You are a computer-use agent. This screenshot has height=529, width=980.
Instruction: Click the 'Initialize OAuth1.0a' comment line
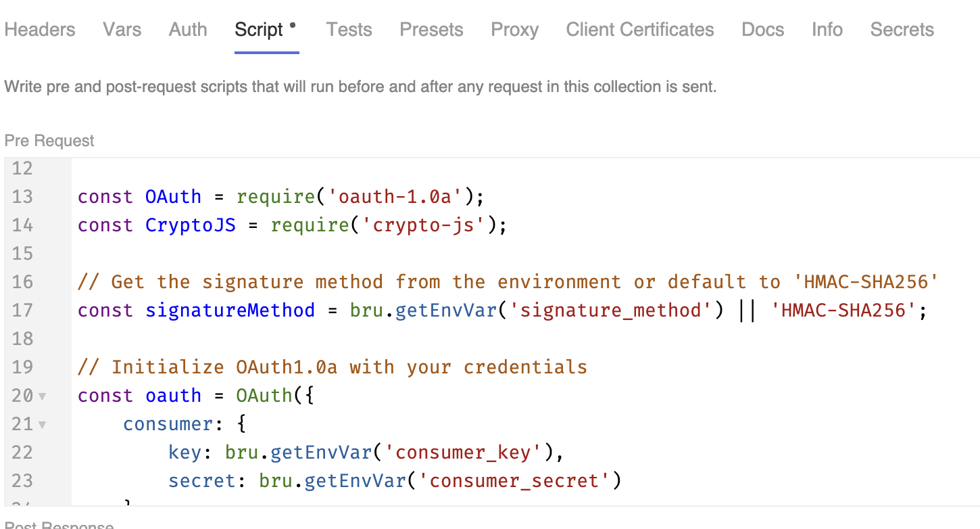(x=333, y=367)
